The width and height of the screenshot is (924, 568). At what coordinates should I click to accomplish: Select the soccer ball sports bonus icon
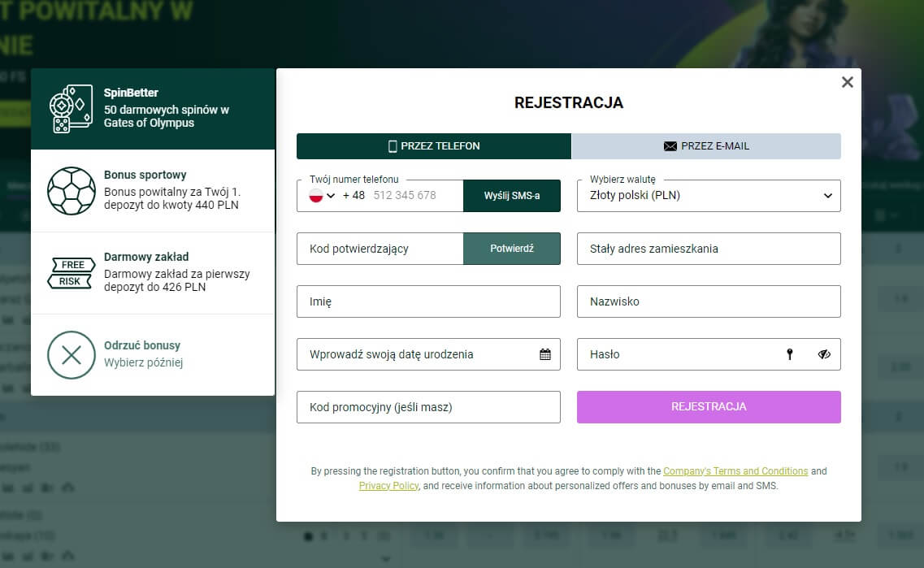pos(72,191)
